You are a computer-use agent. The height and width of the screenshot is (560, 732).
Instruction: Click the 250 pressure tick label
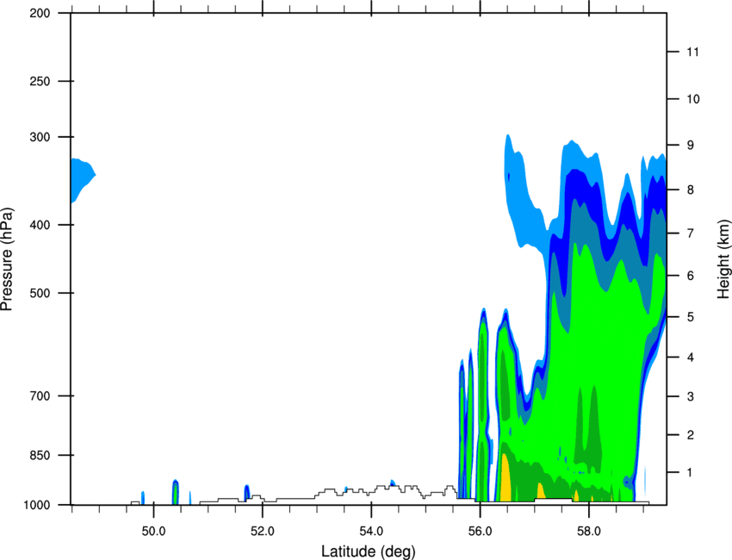40,81
